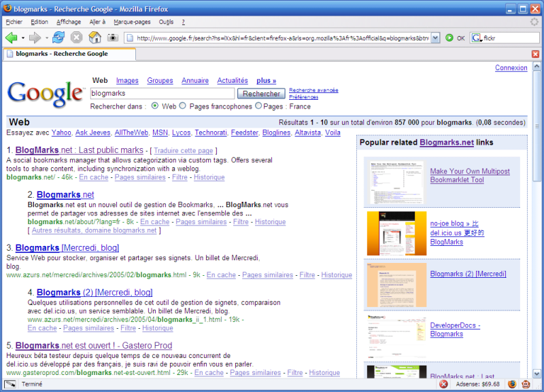Click the Blogmarks.net link in sidebar heading
The height and width of the screenshot is (392, 544).
447,143
